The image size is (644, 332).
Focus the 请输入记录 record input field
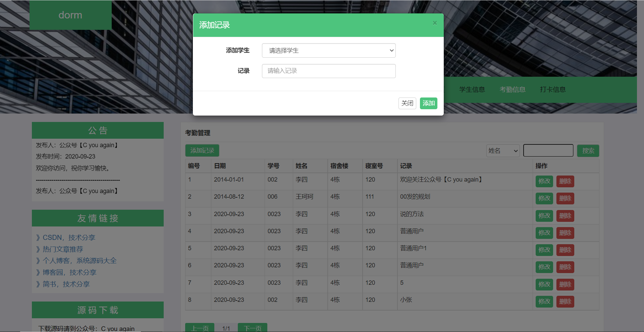(329, 71)
